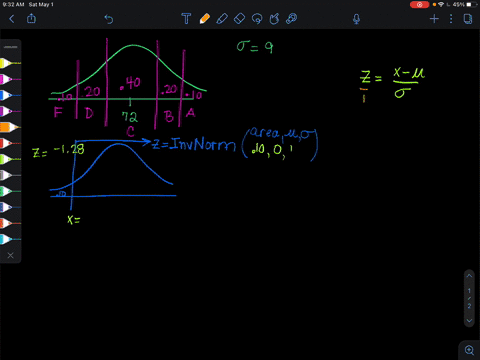The image size is (480, 360).
Task: Tap the 'x−μ' formula numerator
Action: click(x=409, y=73)
